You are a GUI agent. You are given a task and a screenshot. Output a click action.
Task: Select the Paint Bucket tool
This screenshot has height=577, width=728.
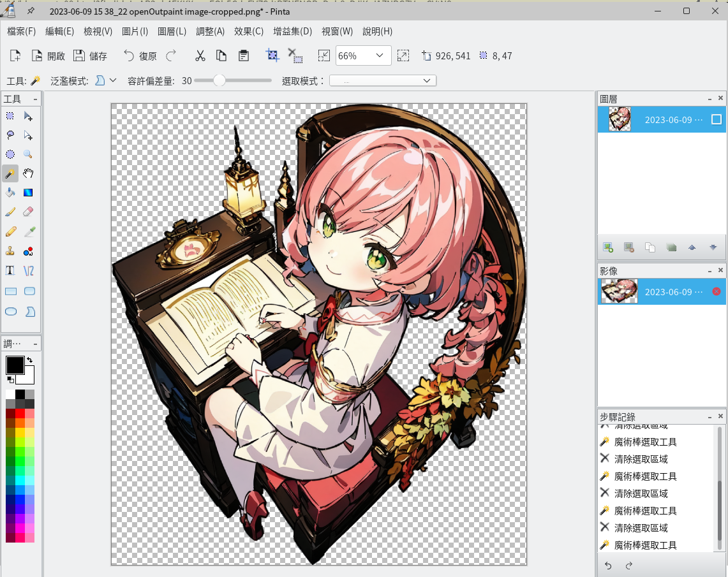coord(10,193)
